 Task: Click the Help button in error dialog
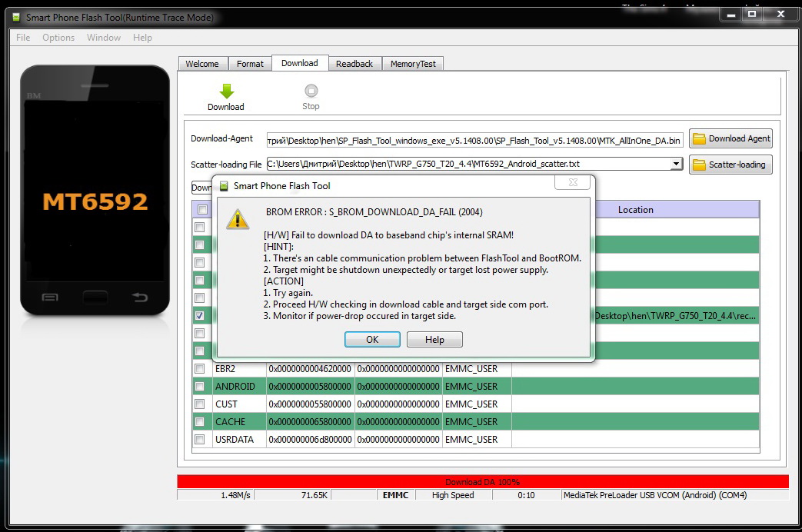(x=434, y=339)
